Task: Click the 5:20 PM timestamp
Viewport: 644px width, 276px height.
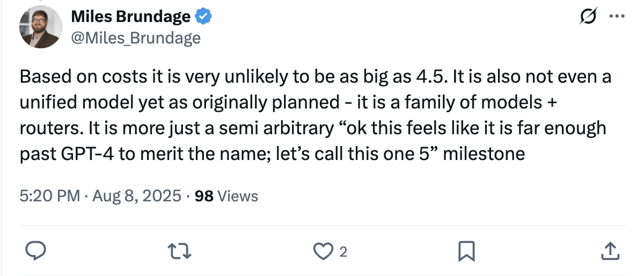Action: point(49,196)
